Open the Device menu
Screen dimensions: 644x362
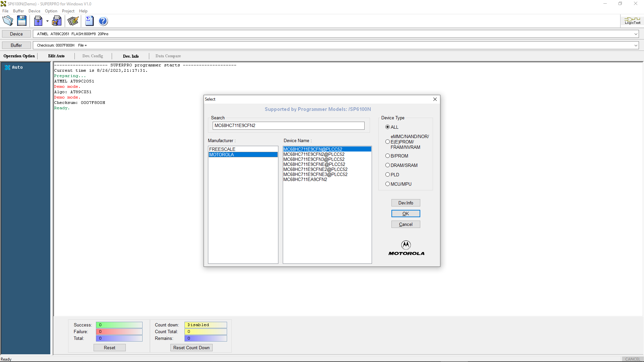pos(35,11)
